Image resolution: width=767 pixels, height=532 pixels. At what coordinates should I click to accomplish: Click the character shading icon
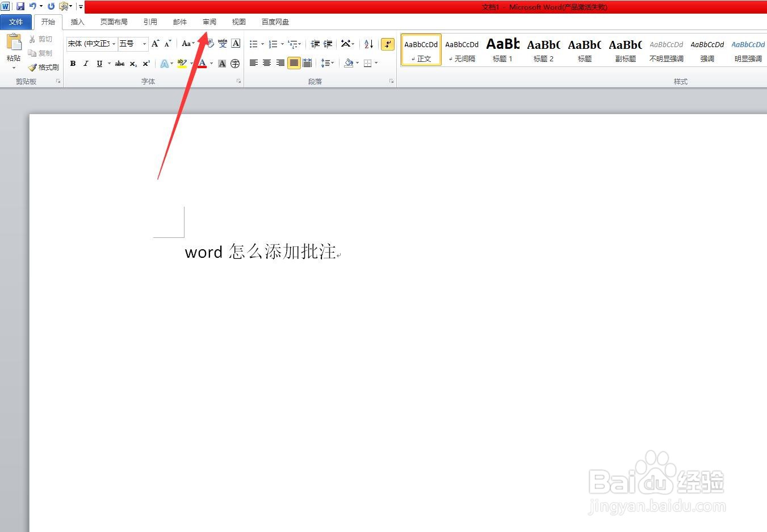tap(222, 64)
